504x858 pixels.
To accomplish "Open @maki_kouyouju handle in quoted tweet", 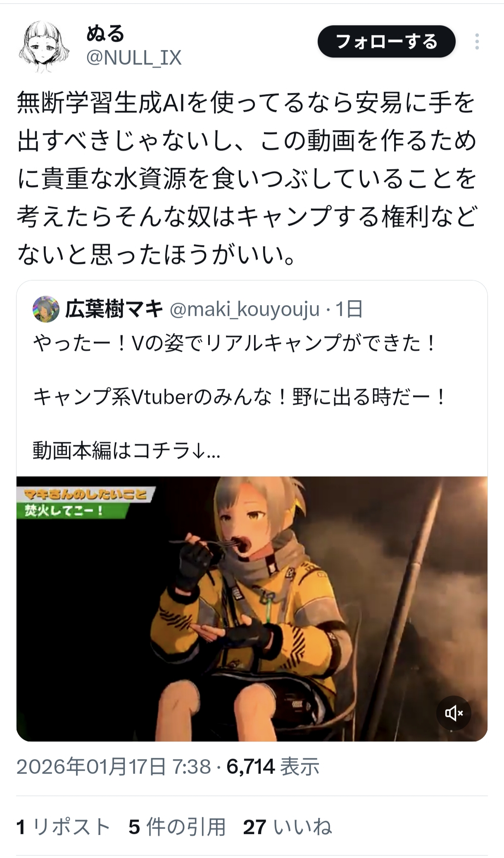I will tap(245, 309).
